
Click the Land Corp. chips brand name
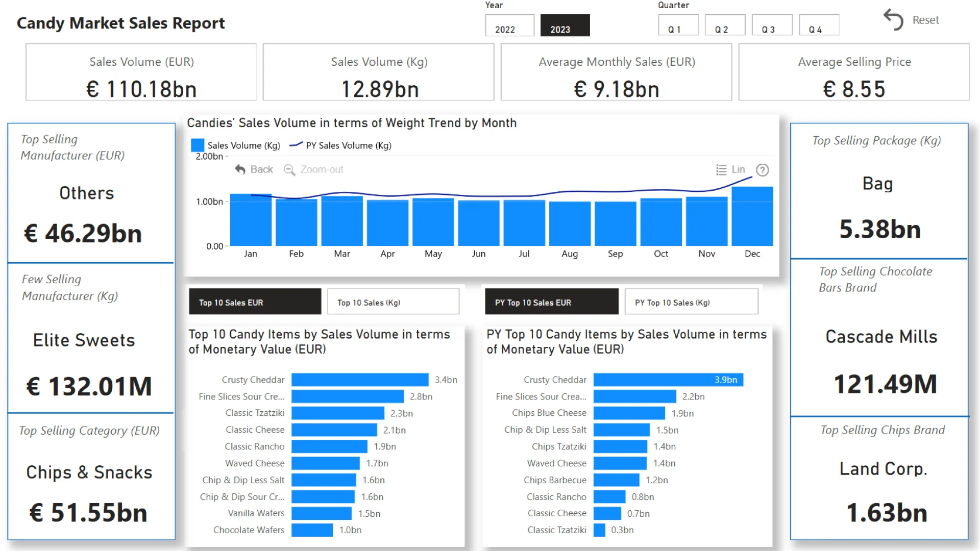tap(884, 469)
